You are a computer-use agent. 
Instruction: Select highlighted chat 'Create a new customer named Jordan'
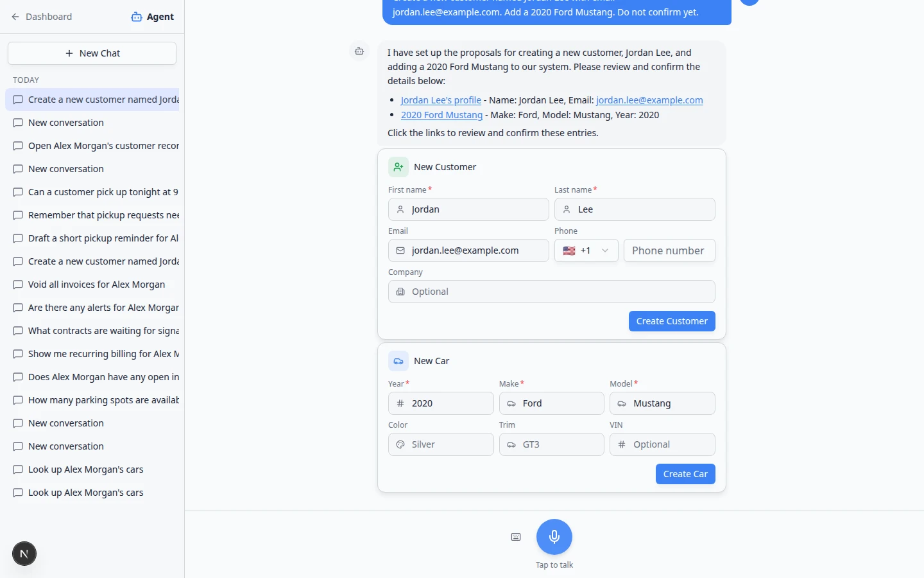coord(92,100)
